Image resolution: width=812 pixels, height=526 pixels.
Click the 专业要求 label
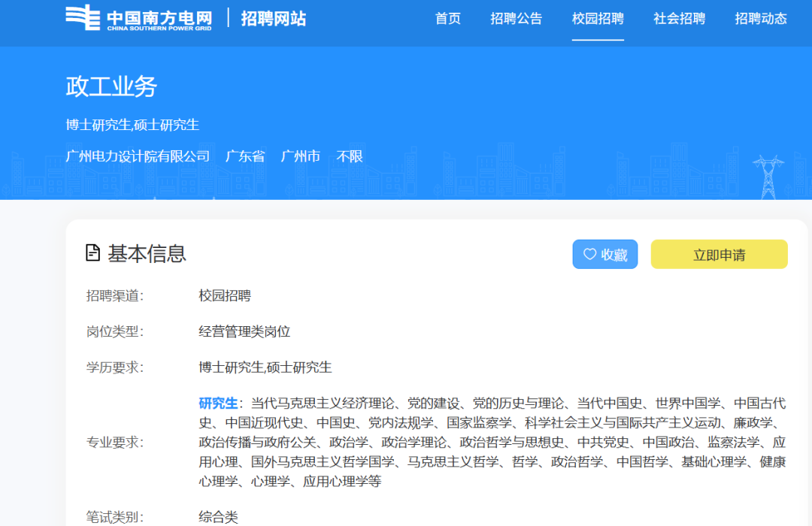click(114, 442)
